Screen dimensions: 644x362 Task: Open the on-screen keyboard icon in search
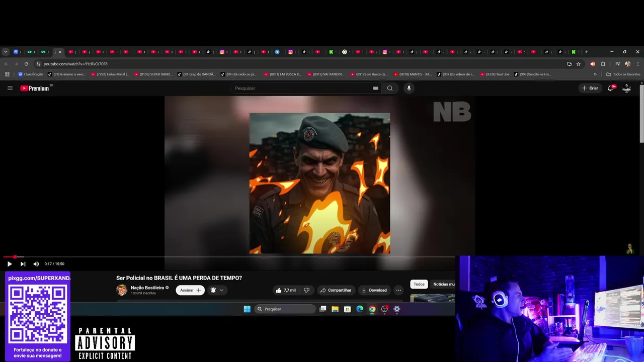click(375, 88)
